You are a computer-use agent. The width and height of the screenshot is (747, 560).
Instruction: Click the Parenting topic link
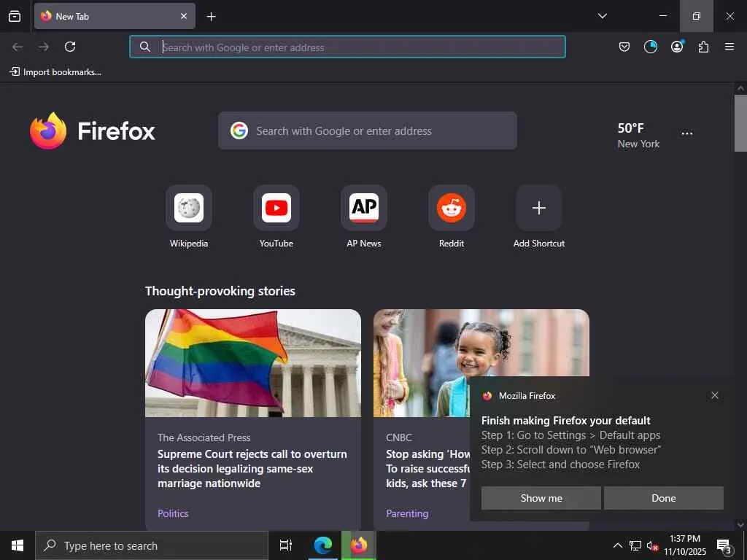407,513
